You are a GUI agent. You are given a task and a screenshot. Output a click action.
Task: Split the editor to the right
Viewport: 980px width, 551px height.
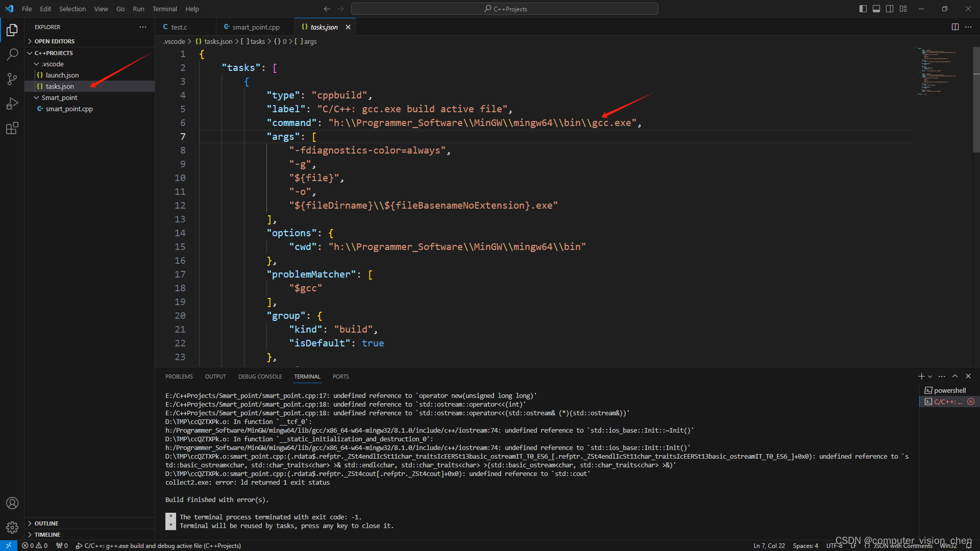pos(955,27)
